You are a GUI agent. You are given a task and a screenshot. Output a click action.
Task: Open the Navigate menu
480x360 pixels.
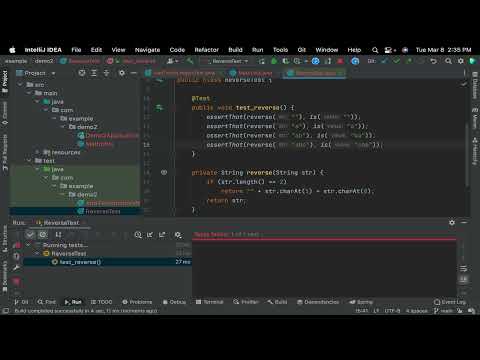coord(147,50)
